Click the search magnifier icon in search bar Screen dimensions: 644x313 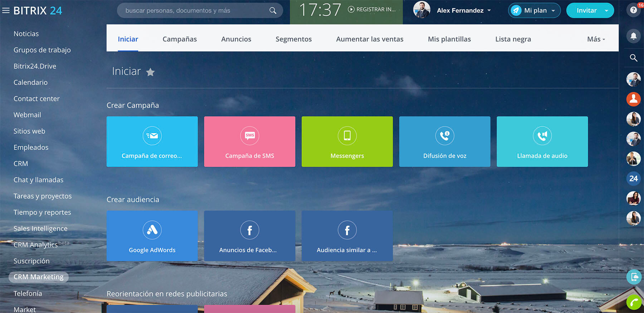[x=273, y=11]
